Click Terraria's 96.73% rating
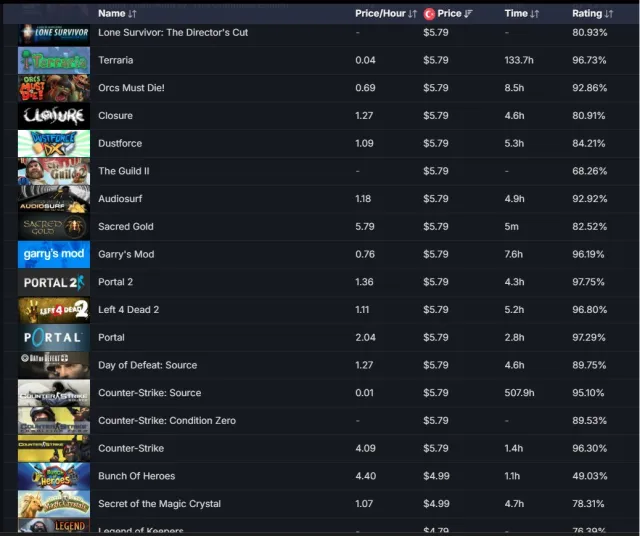Screen dimensions: 640x536 589,60
